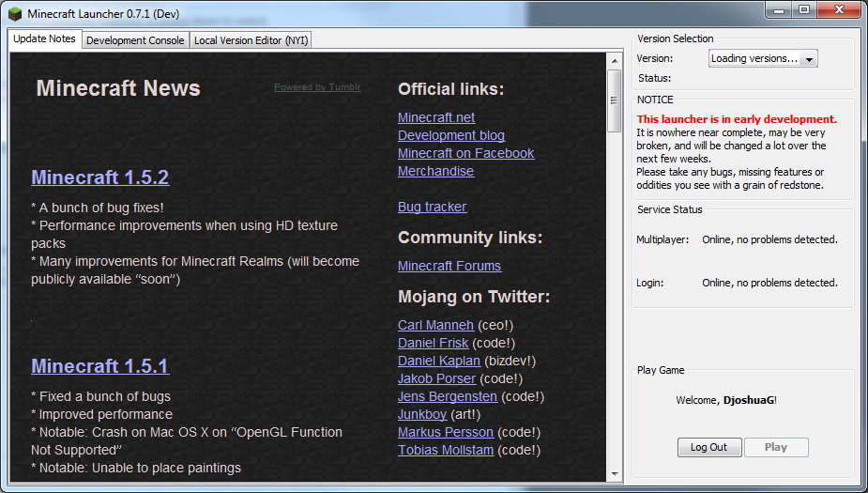Open Markus Persson's Twitter link
Image resolution: width=868 pixels, height=493 pixels.
446,432
